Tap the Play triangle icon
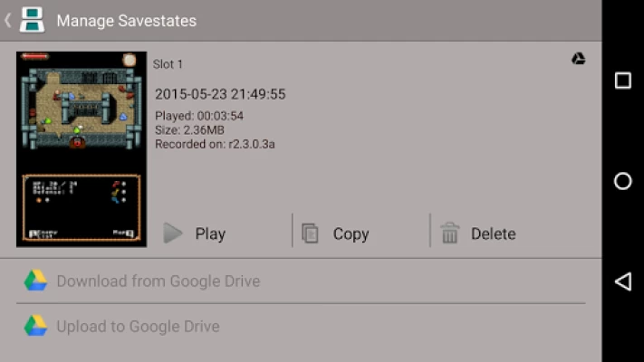This screenshot has width=644, height=362. click(172, 233)
